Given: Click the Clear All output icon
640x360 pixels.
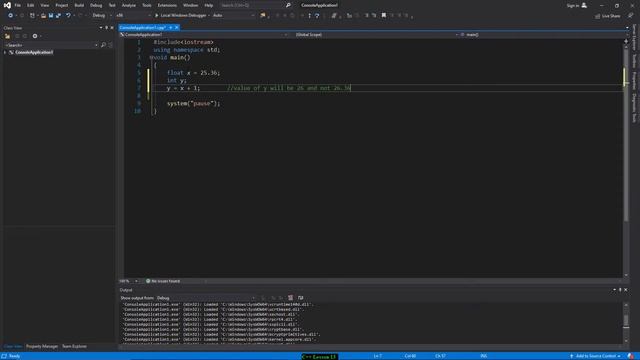Looking at the screenshot, I should point(290,298).
